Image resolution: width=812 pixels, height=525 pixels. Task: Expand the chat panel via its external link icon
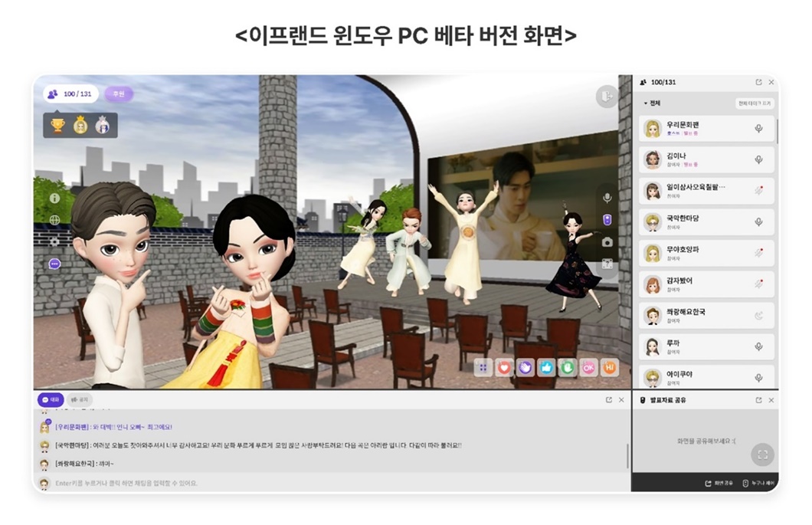[608, 398]
